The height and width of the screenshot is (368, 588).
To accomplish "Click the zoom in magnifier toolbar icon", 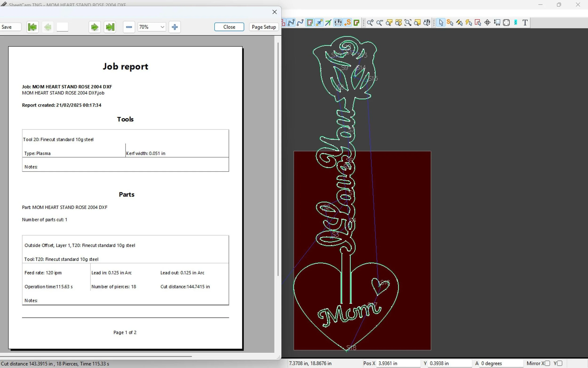I will [x=370, y=23].
